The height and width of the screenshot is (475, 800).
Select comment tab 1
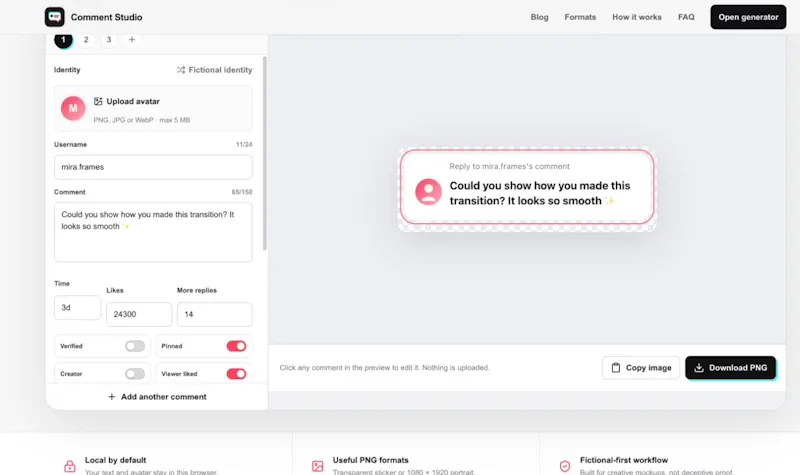pyautogui.click(x=63, y=40)
